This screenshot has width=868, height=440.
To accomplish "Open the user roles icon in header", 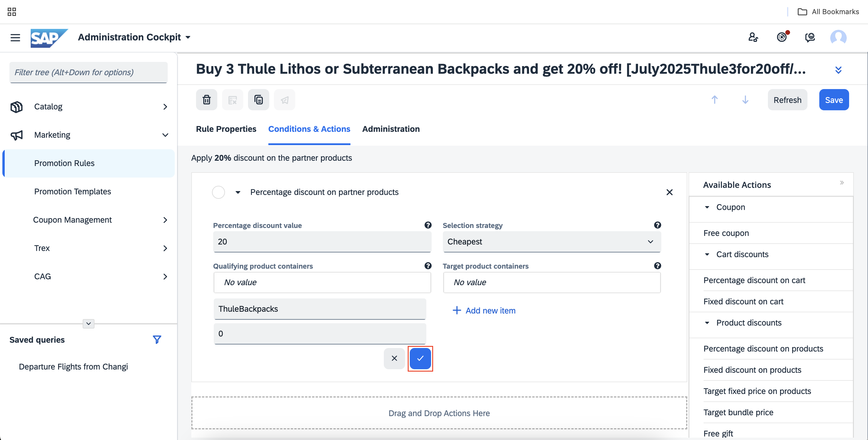I will pyautogui.click(x=753, y=37).
